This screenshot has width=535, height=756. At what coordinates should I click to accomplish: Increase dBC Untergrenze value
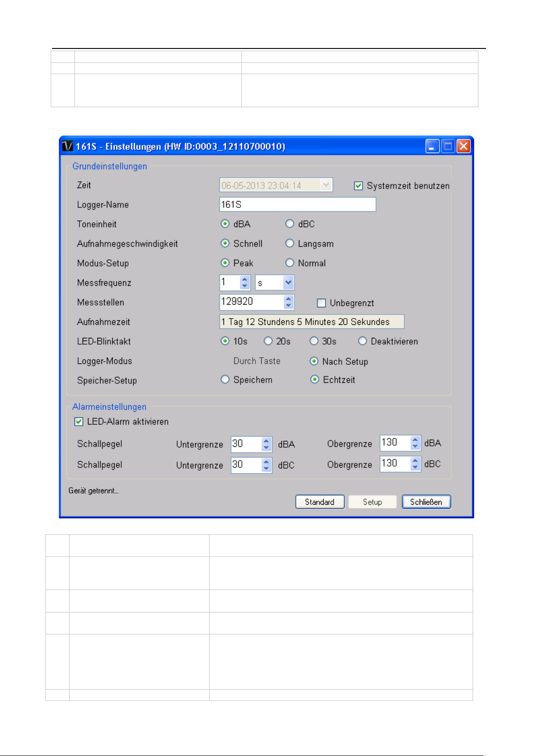(267, 462)
